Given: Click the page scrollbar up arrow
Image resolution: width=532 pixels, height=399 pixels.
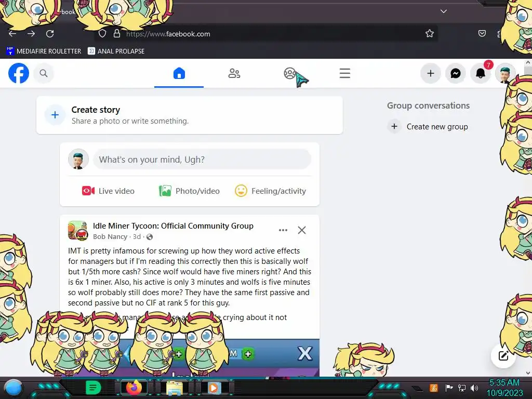Looking at the screenshot, I should coord(528,63).
